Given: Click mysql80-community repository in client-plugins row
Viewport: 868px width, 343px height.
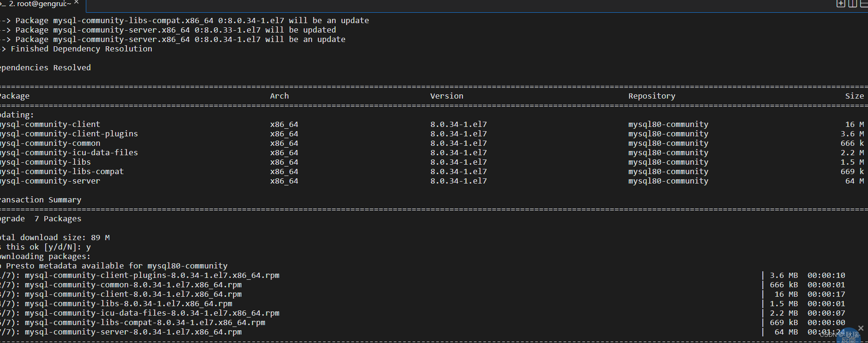Looking at the screenshot, I should [668, 134].
